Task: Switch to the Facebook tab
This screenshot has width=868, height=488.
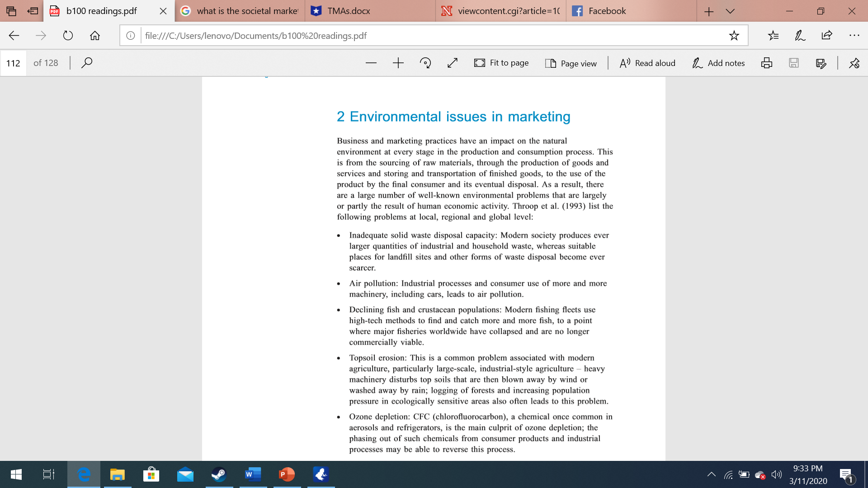Action: point(631,11)
